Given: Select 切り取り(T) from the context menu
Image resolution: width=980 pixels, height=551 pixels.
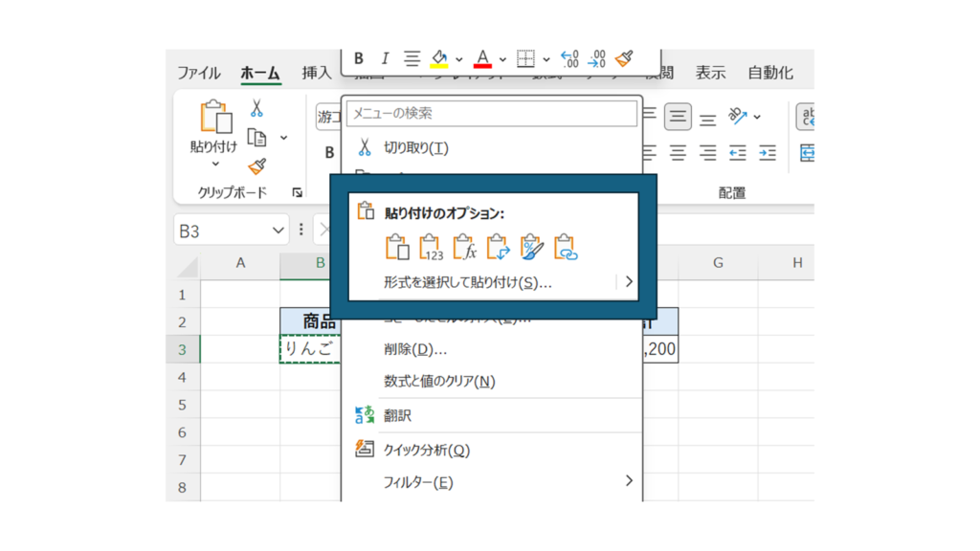Looking at the screenshot, I should pos(415,148).
